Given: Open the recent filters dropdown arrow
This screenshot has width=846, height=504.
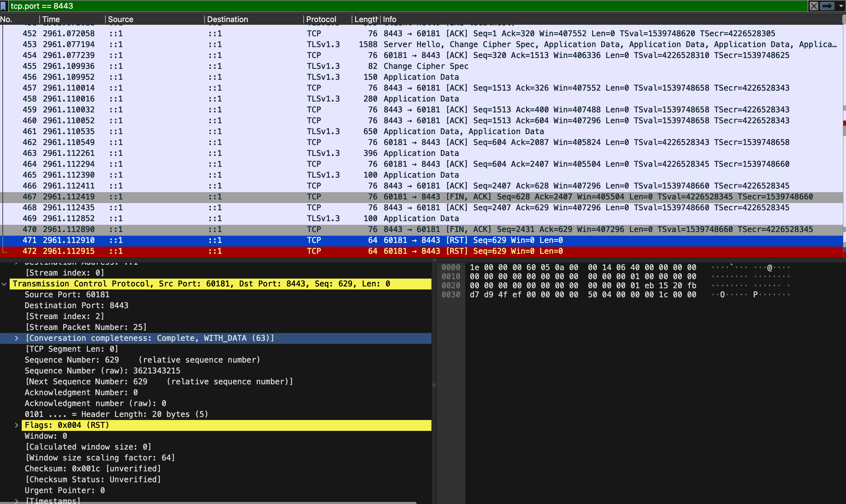Looking at the screenshot, I should coord(841,6).
